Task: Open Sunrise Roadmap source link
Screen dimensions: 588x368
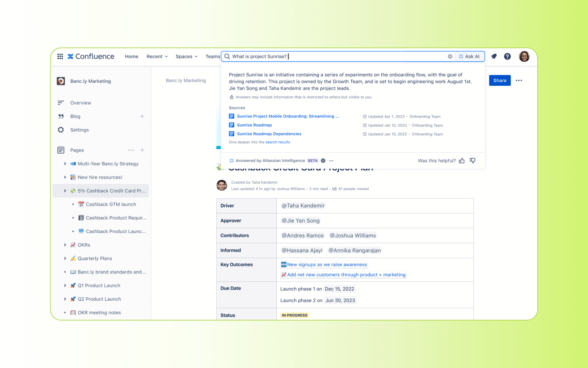Action: click(x=254, y=125)
